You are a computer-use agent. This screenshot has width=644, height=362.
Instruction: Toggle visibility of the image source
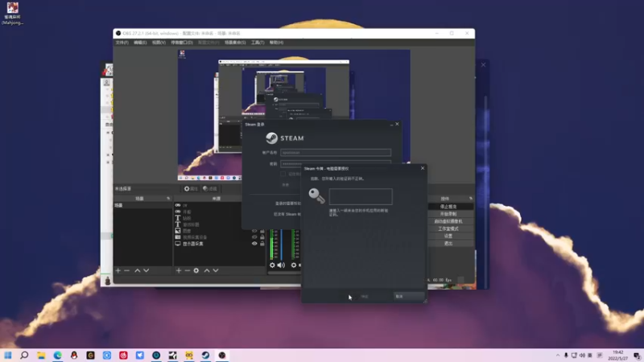(254, 231)
